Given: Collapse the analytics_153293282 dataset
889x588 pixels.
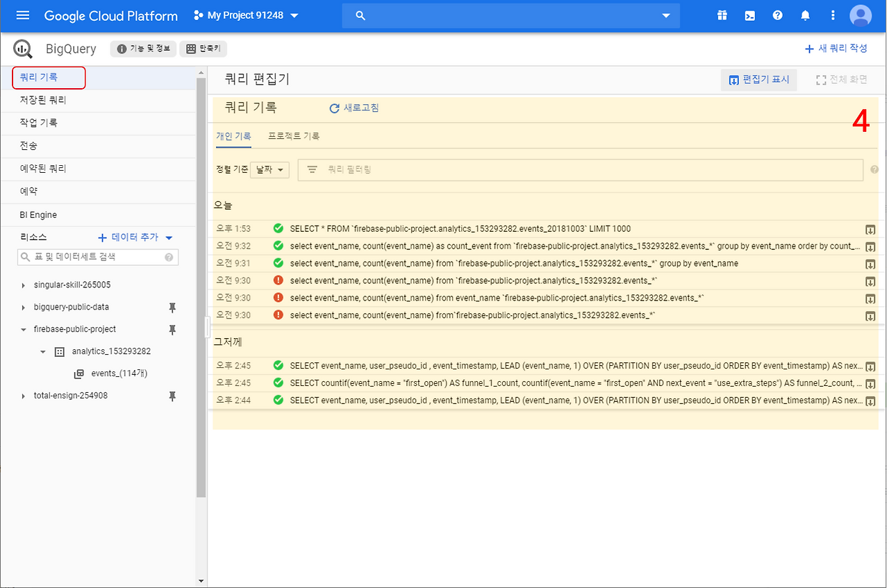Looking at the screenshot, I should coord(42,351).
